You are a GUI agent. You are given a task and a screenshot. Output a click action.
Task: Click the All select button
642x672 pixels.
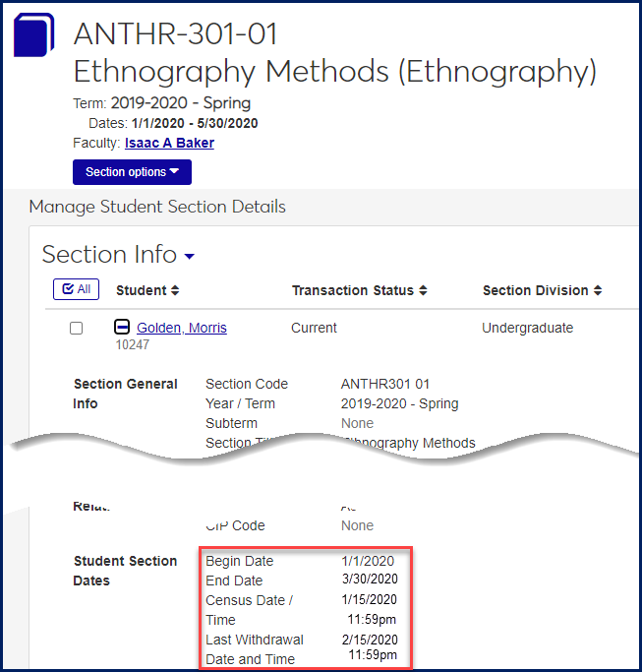pyautogui.click(x=76, y=289)
